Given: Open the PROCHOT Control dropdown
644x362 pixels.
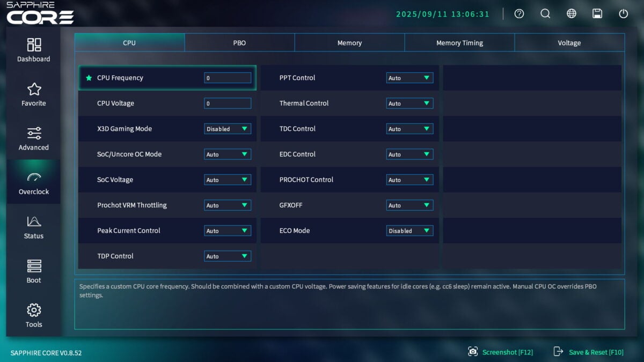Looking at the screenshot, I should point(409,180).
